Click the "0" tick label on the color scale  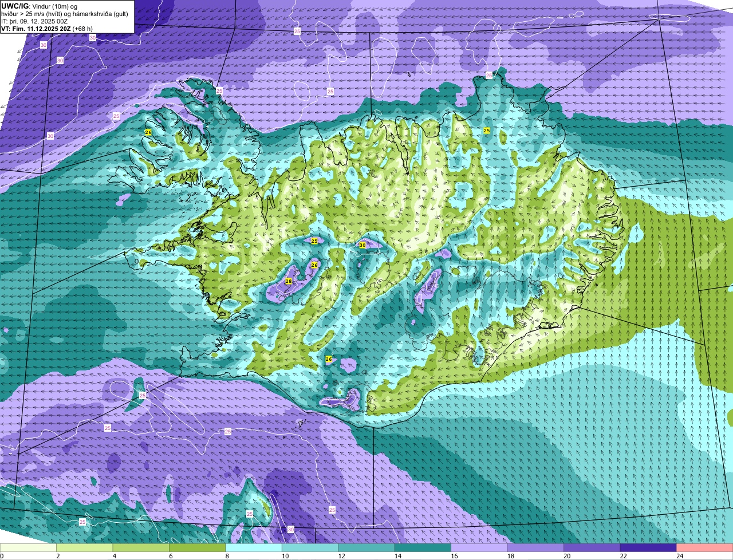pos(2,556)
